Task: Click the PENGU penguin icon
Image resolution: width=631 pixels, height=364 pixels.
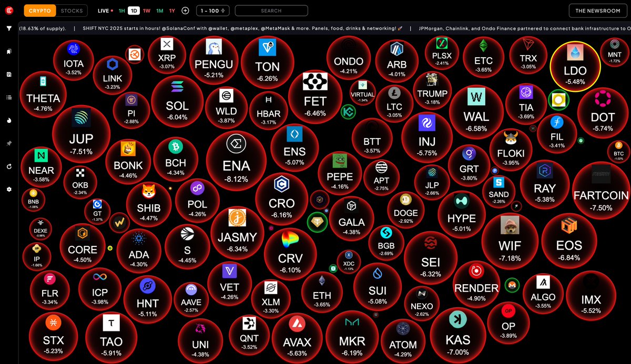Action: [x=213, y=47]
